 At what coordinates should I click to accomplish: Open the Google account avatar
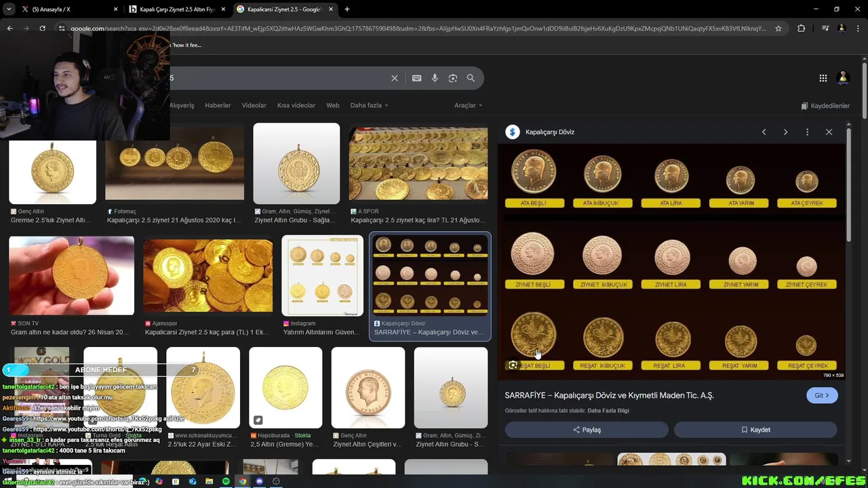(844, 78)
